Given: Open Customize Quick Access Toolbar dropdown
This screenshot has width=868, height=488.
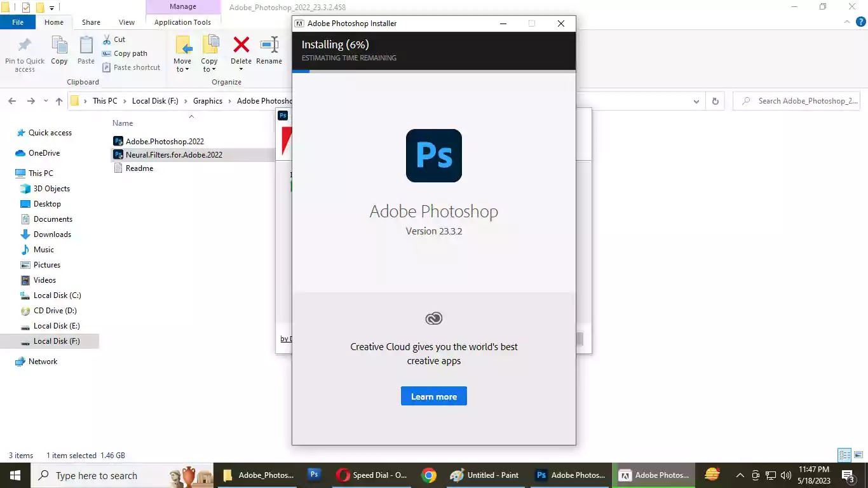Looking at the screenshot, I should point(51,8).
